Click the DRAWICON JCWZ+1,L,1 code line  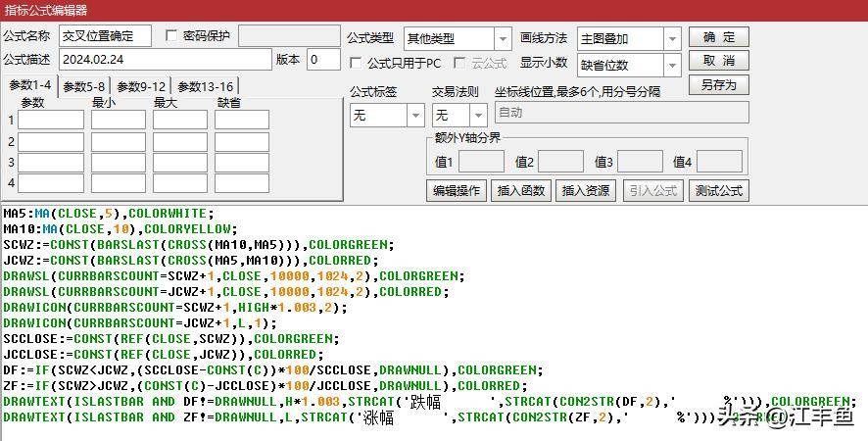click(x=140, y=322)
